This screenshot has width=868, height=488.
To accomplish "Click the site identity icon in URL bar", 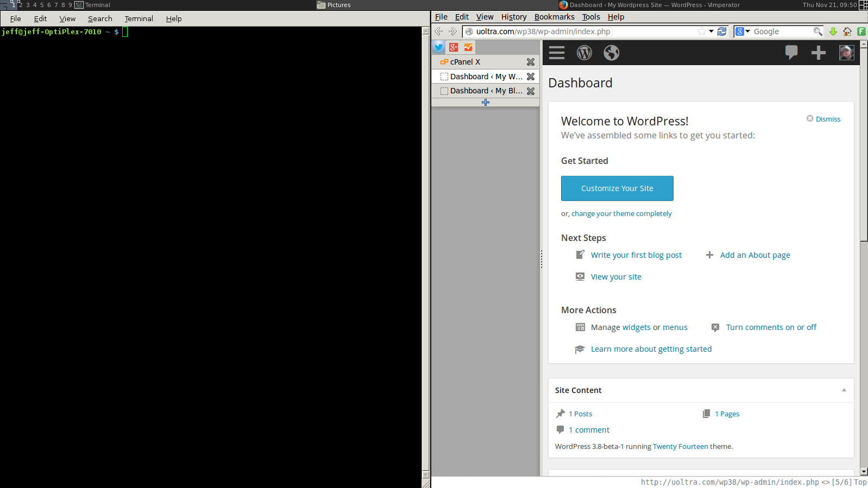I will (x=469, y=31).
